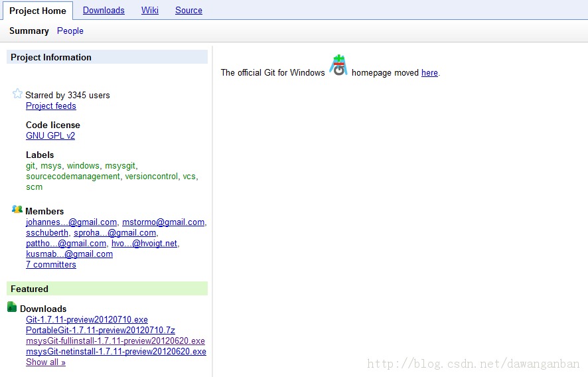Click Show all » downloads link
The height and width of the screenshot is (377, 588).
[x=46, y=362]
